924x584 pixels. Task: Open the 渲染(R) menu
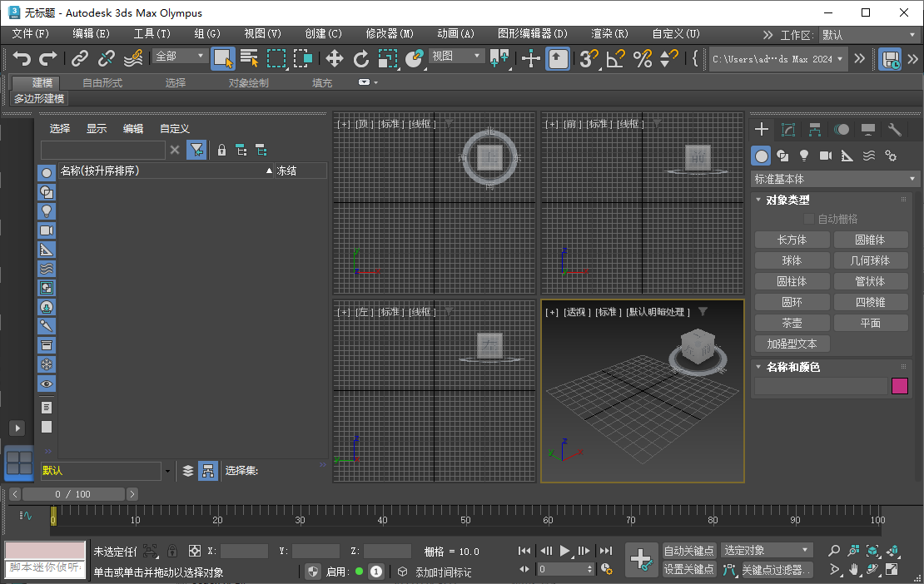609,33
